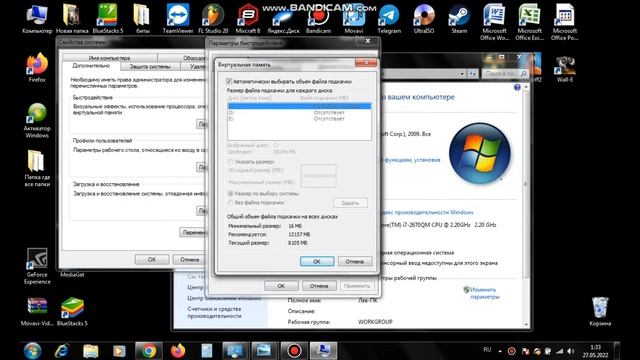Launch BlueStacks 5 beside Новая папка
Viewport: 640px width, 360px height.
tap(107, 19)
